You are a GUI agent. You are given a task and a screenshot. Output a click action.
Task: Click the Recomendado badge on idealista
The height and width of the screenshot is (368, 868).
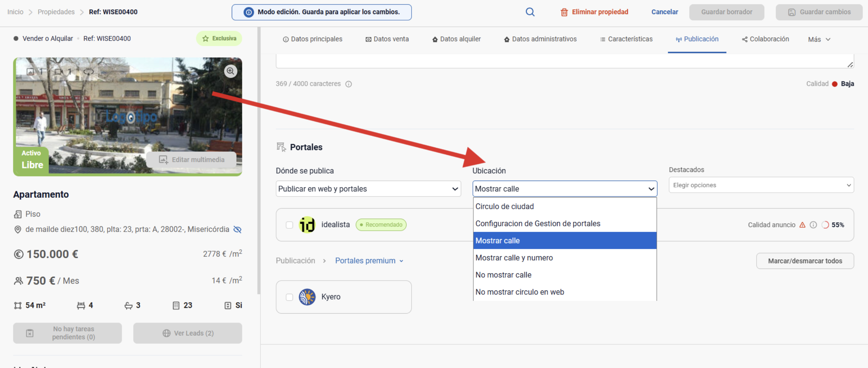tap(381, 225)
